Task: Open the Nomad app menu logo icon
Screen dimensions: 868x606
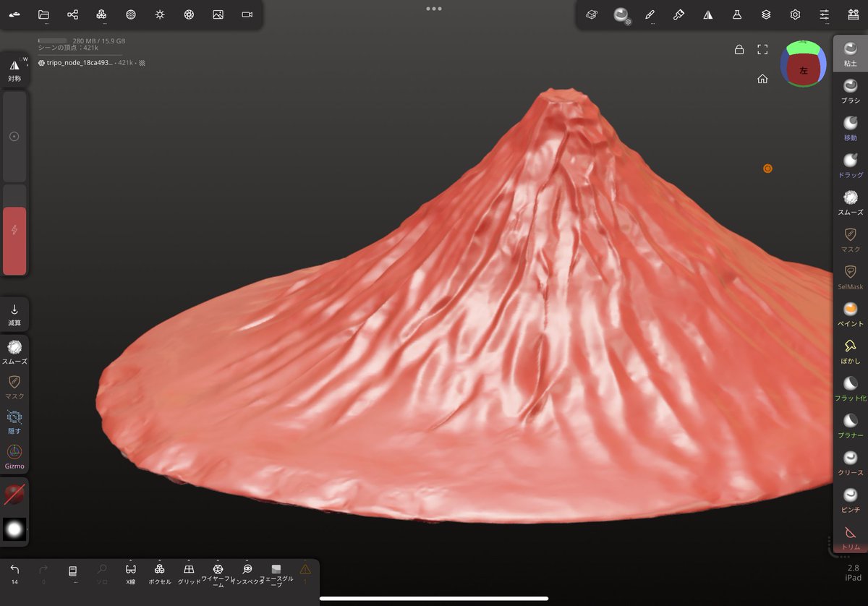Action: [x=14, y=14]
